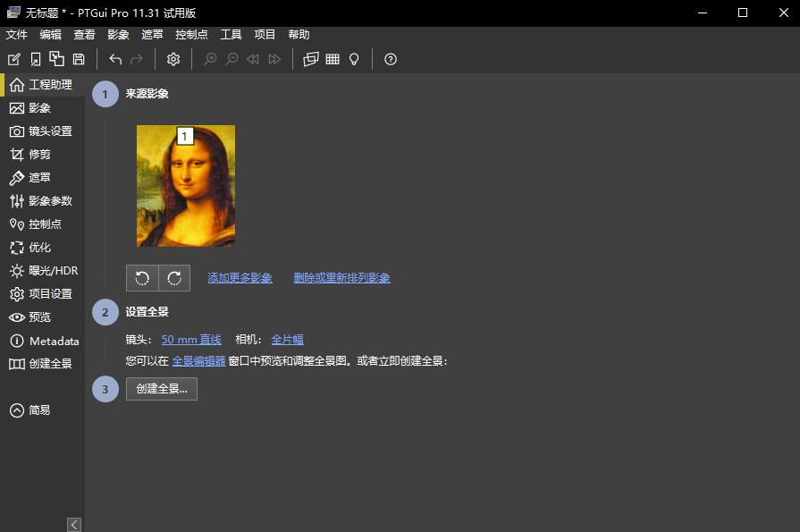Open the 查看 menu
Screen dimensions: 800x532
tap(84, 35)
